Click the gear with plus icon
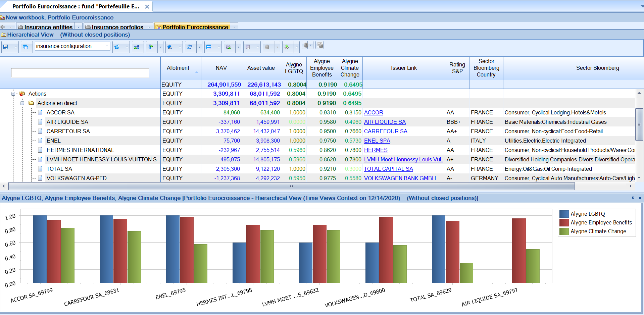644x315 pixels. click(228, 47)
